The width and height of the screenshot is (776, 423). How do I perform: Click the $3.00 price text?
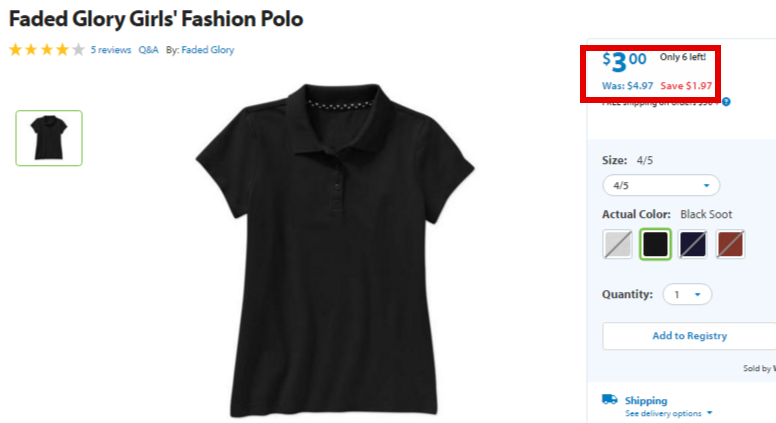625,61
